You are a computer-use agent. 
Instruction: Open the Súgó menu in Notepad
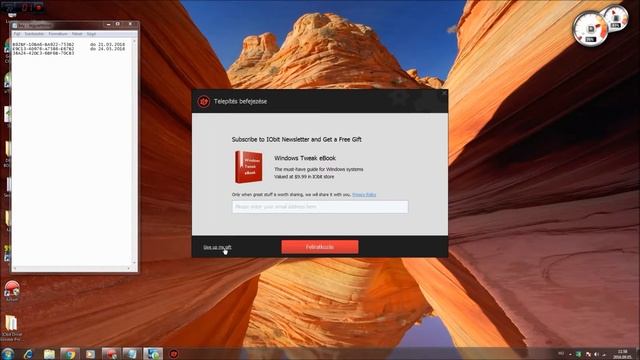tap(91, 34)
